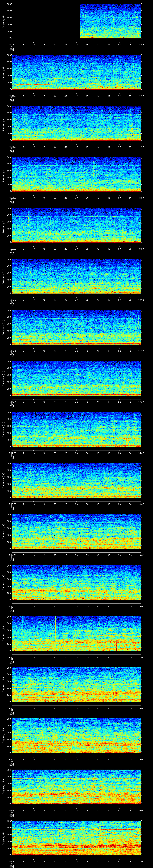Click the 17:12:00 start time label
Screen dimensions: 153x868
pos(12,453)
